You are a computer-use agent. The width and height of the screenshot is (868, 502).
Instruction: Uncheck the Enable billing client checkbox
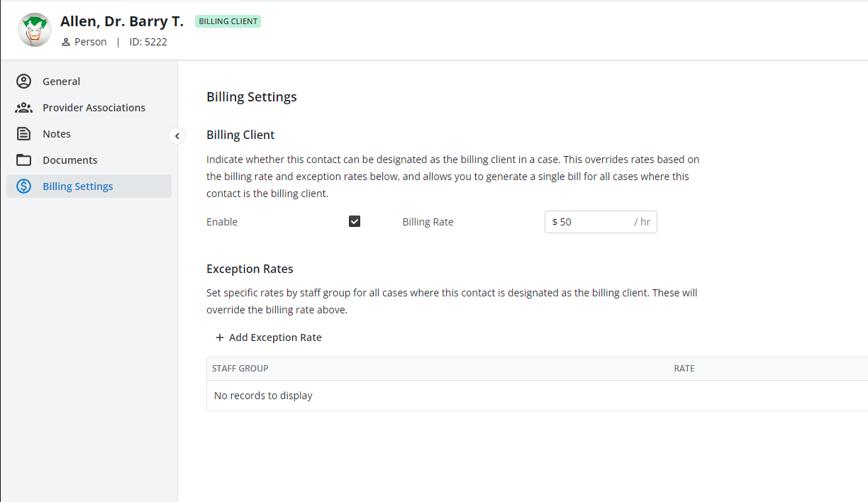click(x=355, y=221)
